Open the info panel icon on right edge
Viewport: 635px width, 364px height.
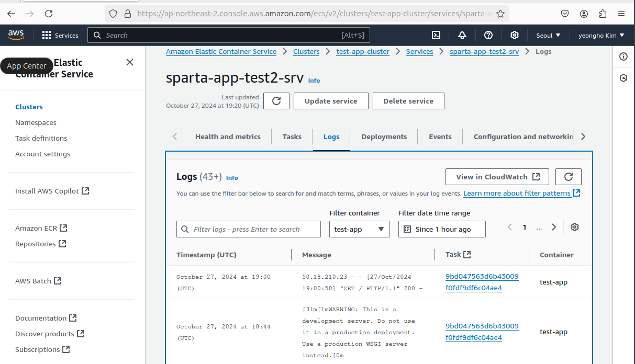point(623,56)
